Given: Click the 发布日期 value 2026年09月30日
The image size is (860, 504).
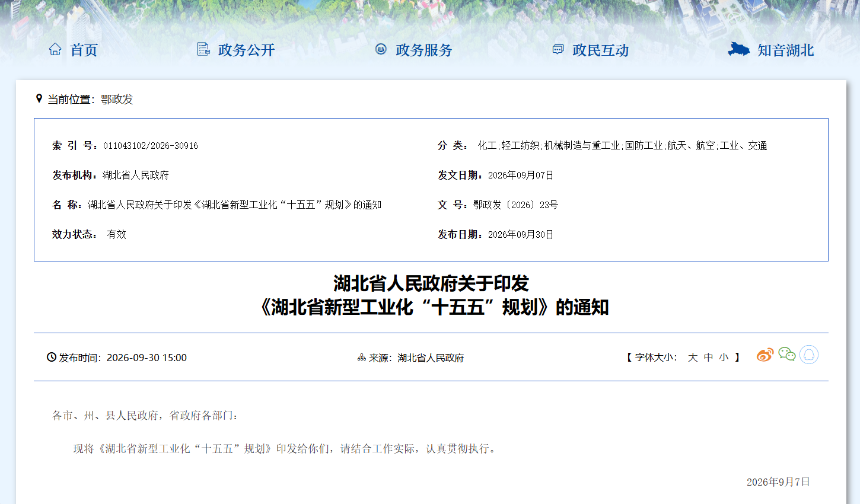Looking at the screenshot, I should (x=521, y=234).
